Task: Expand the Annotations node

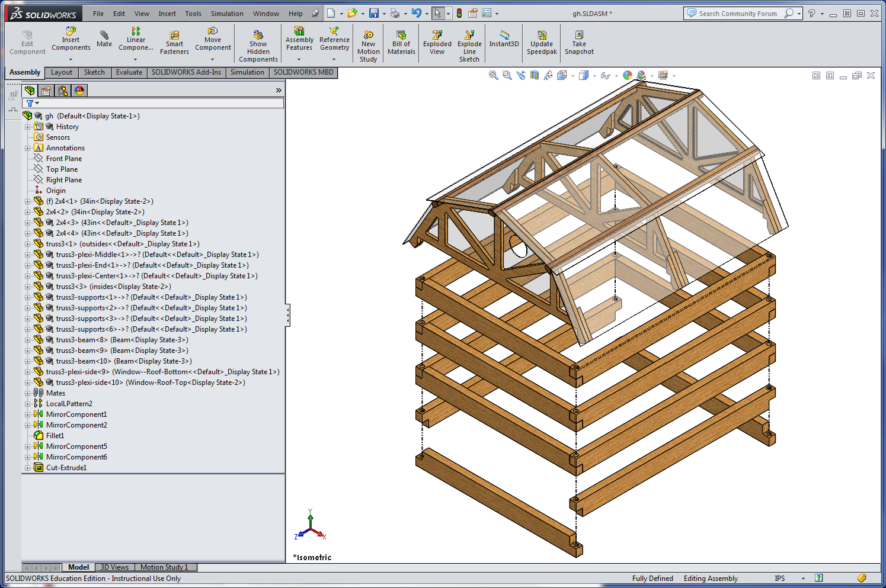Action: [27, 148]
